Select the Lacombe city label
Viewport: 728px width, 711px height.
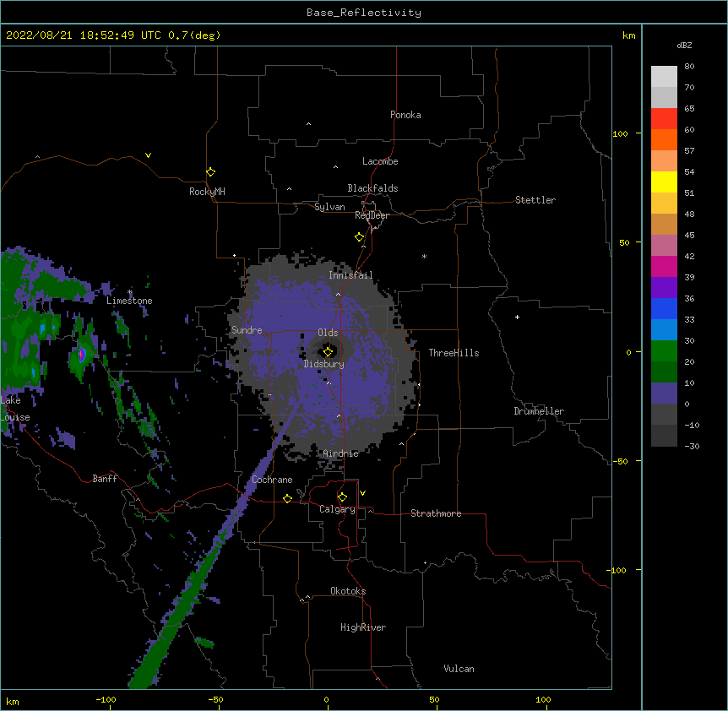pyautogui.click(x=380, y=161)
